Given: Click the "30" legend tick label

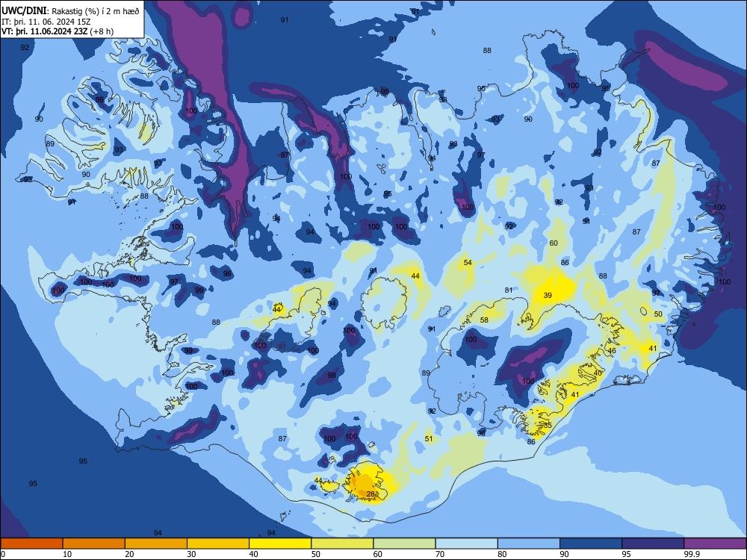Looking at the screenshot, I should point(191,554).
